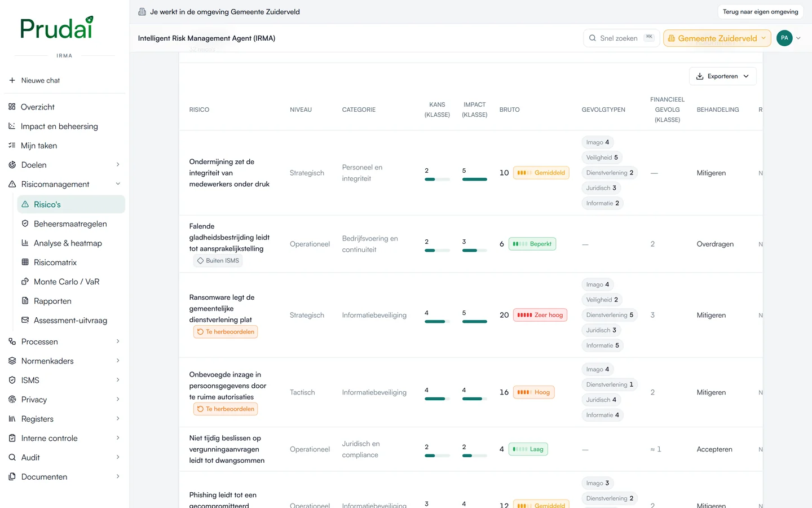Image resolution: width=812 pixels, height=508 pixels.
Task: Expand the Interne controle section
Action: (118, 438)
